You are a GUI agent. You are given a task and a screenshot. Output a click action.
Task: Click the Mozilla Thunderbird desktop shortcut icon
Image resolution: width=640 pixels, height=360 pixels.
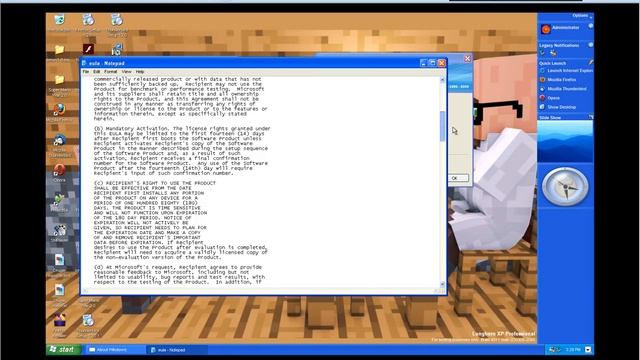tap(59, 141)
